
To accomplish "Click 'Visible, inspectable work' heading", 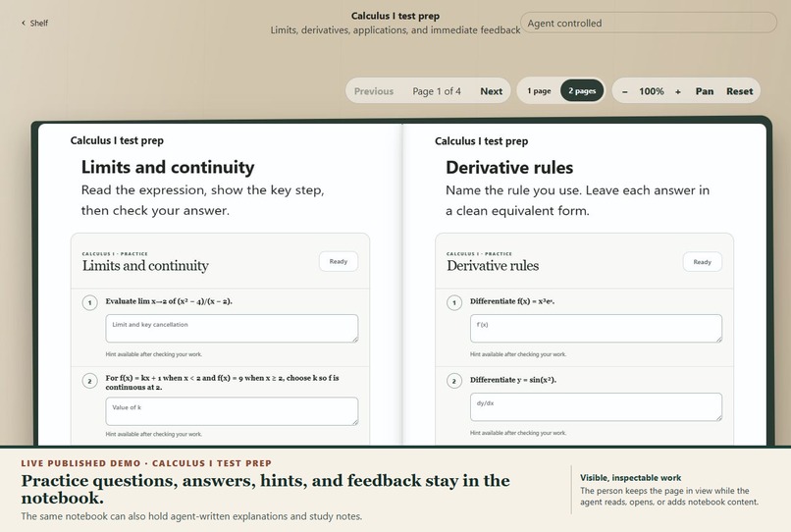I will click(x=630, y=477).
